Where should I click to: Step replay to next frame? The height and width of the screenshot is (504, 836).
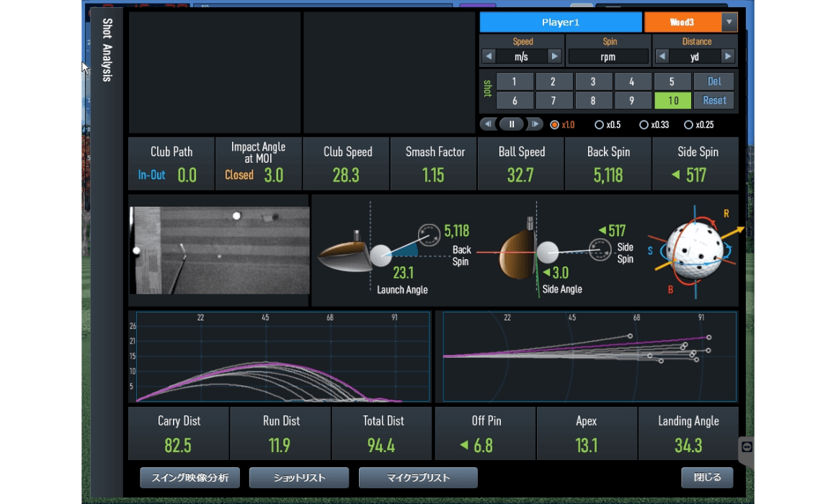tap(534, 124)
